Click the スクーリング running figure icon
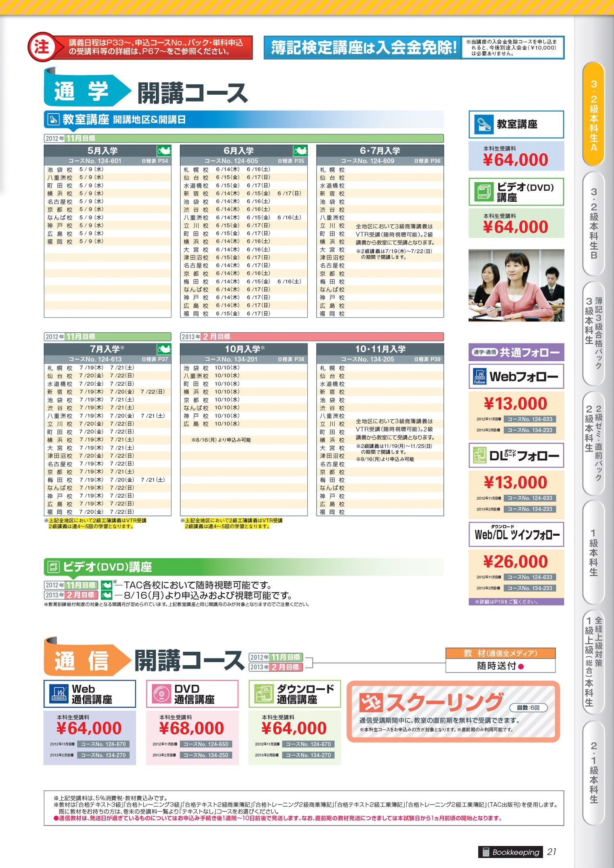The image size is (614, 868). point(371,702)
